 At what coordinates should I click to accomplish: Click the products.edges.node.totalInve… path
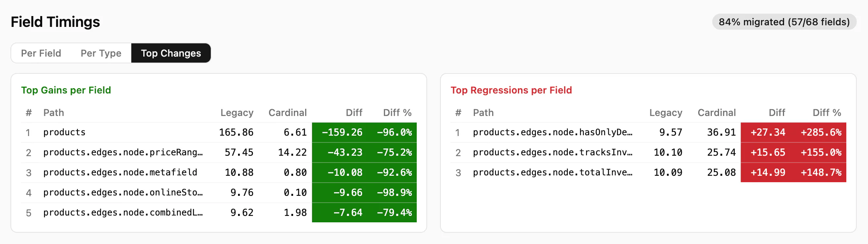(552, 173)
